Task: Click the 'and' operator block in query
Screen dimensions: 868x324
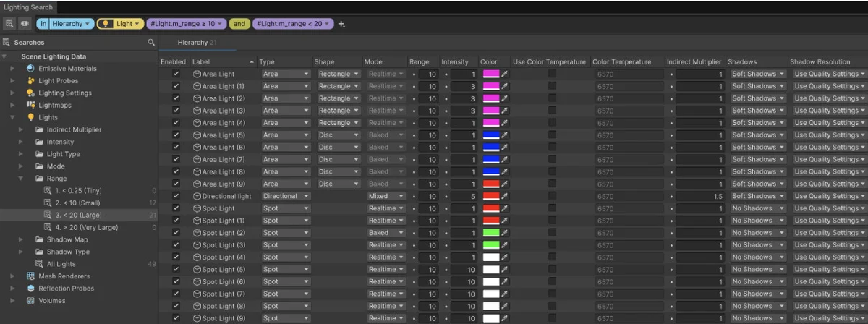Action: (239, 24)
